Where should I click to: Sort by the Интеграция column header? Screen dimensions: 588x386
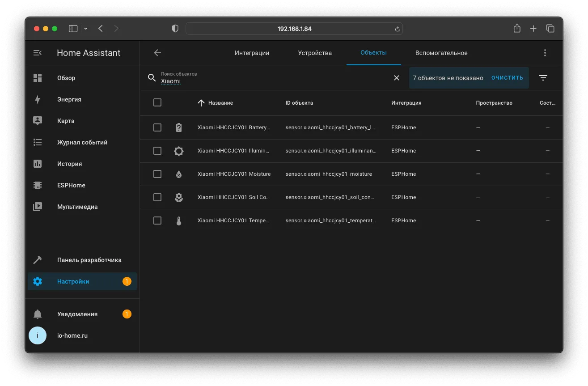pyautogui.click(x=406, y=103)
